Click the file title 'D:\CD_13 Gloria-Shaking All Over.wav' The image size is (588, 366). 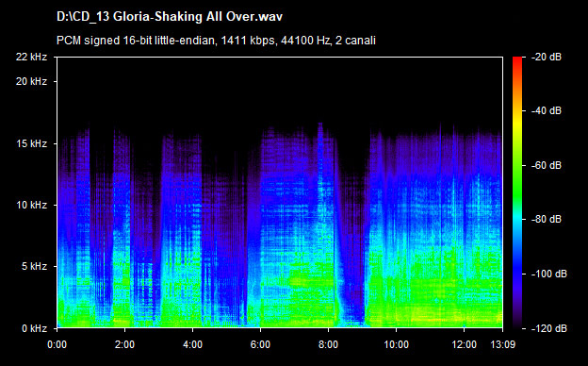point(170,17)
